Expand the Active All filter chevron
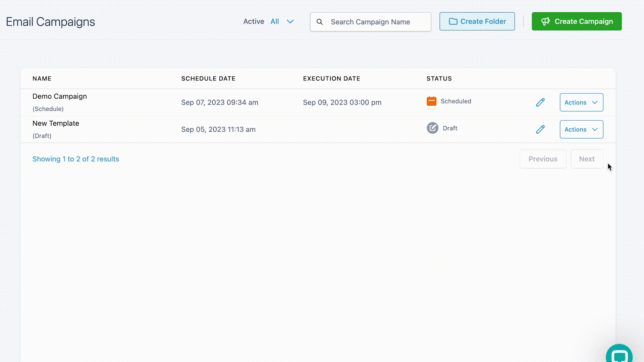 pos(290,21)
